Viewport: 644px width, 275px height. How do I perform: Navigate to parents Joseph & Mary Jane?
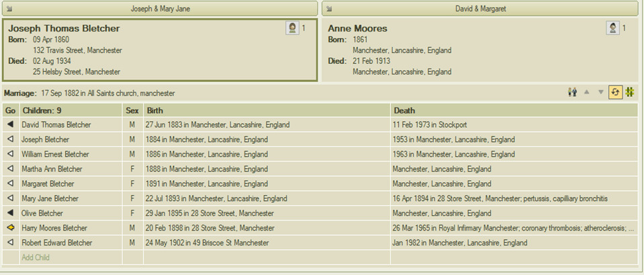pos(160,9)
